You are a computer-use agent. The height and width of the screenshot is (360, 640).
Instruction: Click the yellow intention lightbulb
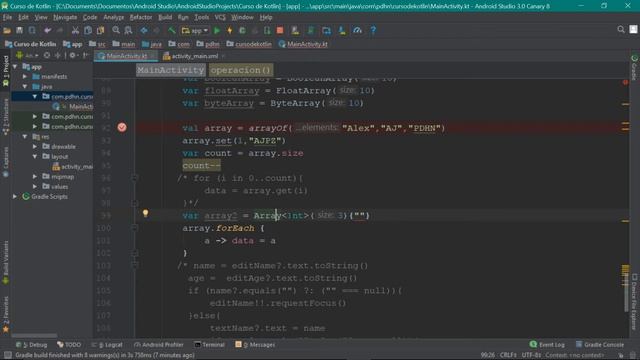point(145,213)
